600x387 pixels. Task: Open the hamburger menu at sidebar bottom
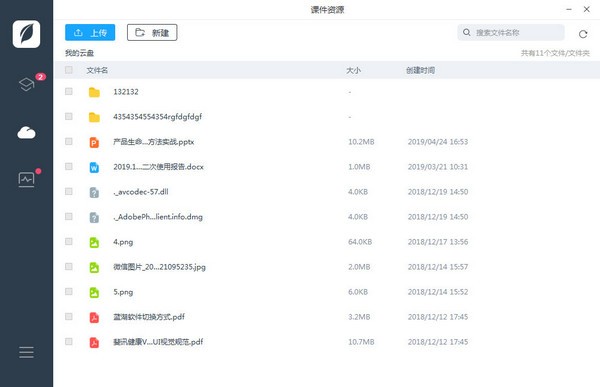[x=26, y=352]
